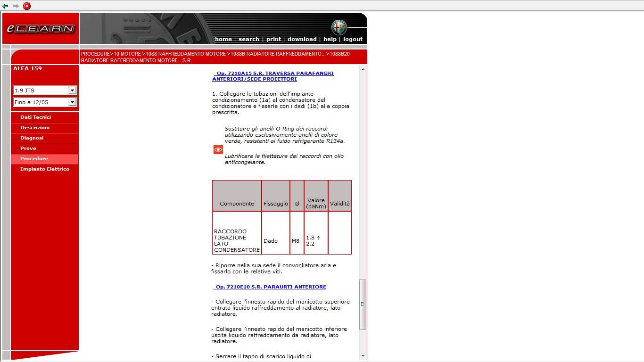Viewport: 644px width, 362px height.
Task: Open help from the header menu
Action: [330, 39]
